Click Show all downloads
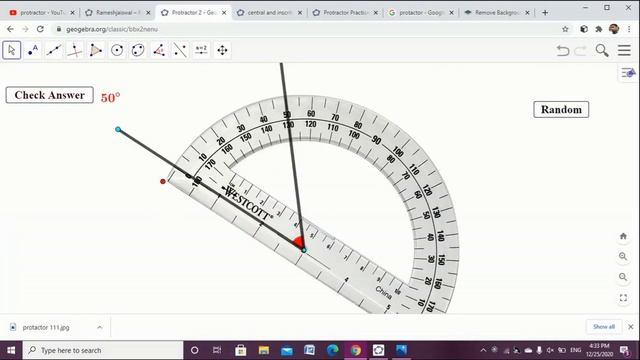The width and height of the screenshot is (640, 360). (x=604, y=327)
